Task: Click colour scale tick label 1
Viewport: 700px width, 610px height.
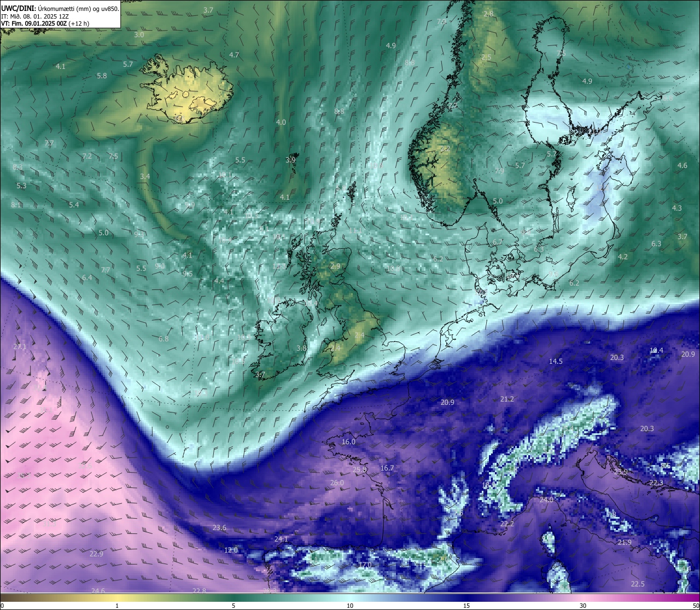Action: click(x=116, y=606)
